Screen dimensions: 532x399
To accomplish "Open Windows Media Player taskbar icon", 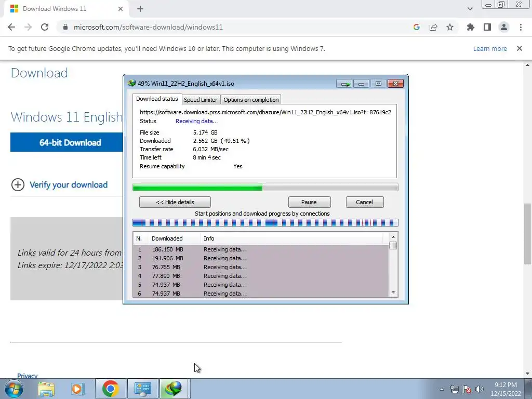I will [78, 389].
